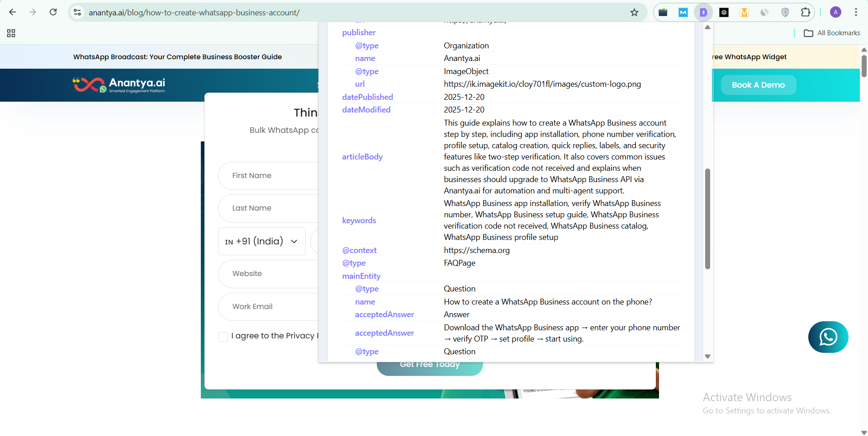868x436 pixels.
Task: Click the address bar URL
Action: pyautogui.click(x=194, y=13)
